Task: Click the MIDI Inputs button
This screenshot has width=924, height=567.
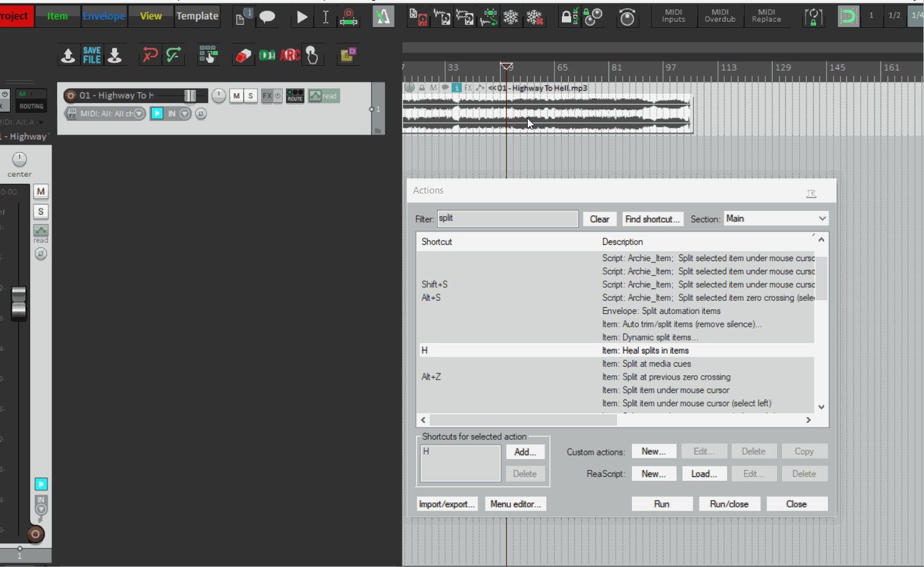Action: [673, 16]
